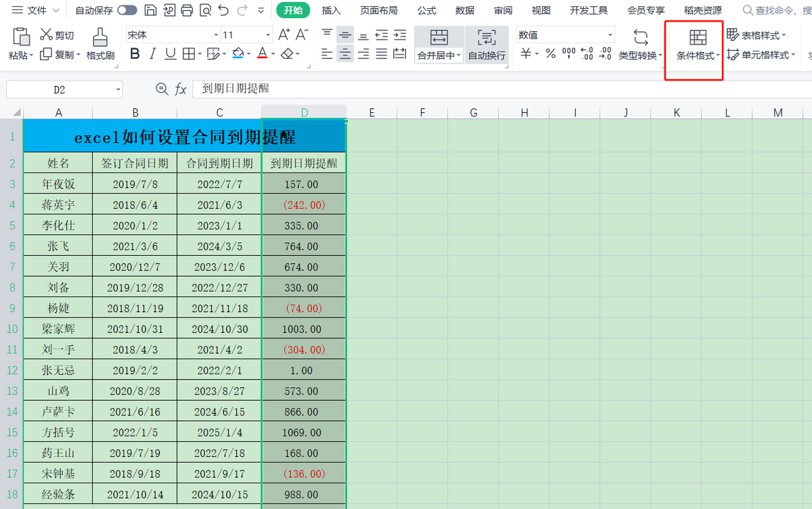Open the font size dropdown 11
The image size is (812, 509).
[x=269, y=35]
